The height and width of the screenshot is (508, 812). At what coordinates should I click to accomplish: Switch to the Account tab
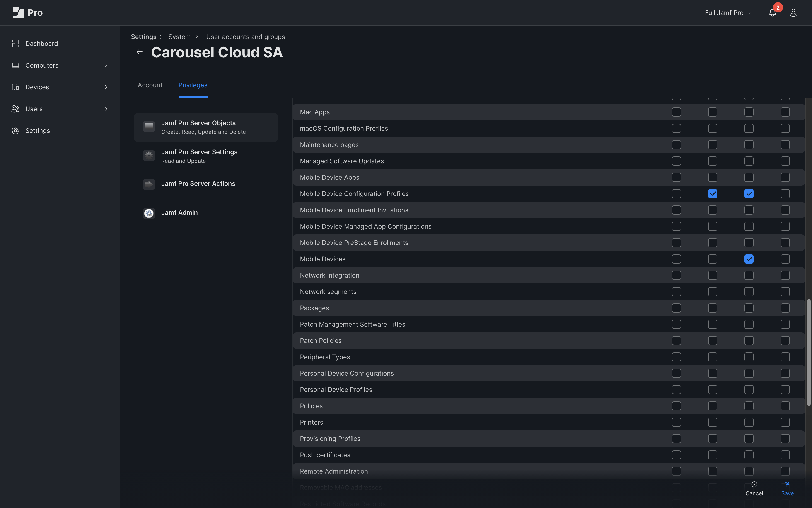coord(150,85)
